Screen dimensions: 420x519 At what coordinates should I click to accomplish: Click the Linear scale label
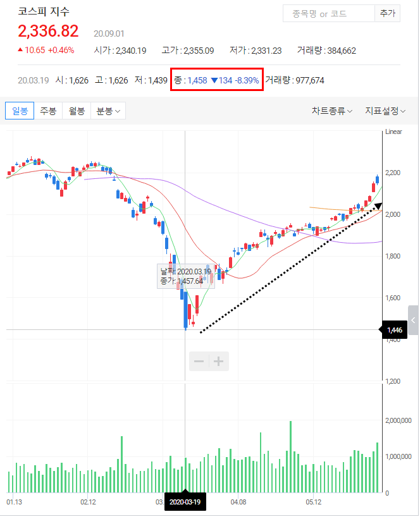tap(393, 131)
